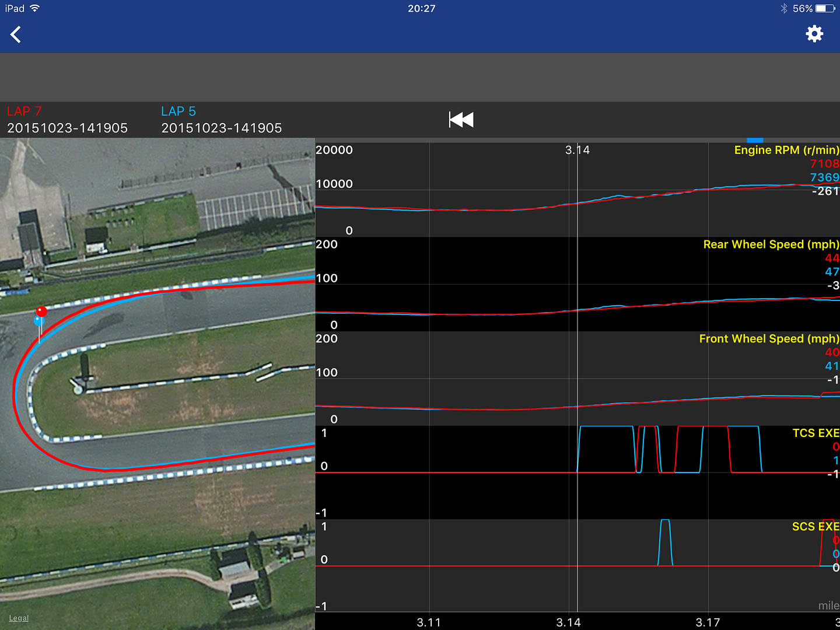
Task: Tap the 20:27 clock in status bar
Action: pyautogui.click(x=421, y=9)
